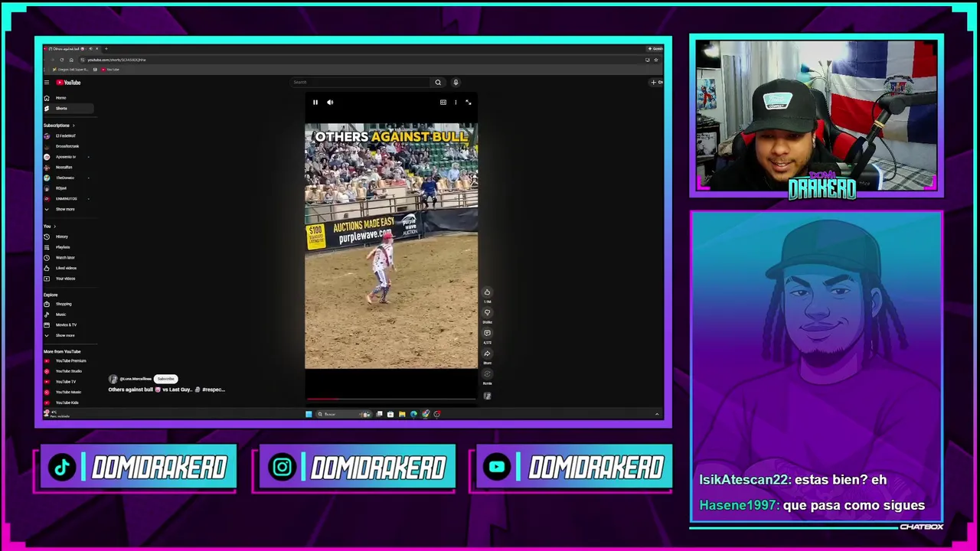The height and width of the screenshot is (551, 980).
Task: Open the Short's three-dot options menu
Action: pyautogui.click(x=456, y=103)
